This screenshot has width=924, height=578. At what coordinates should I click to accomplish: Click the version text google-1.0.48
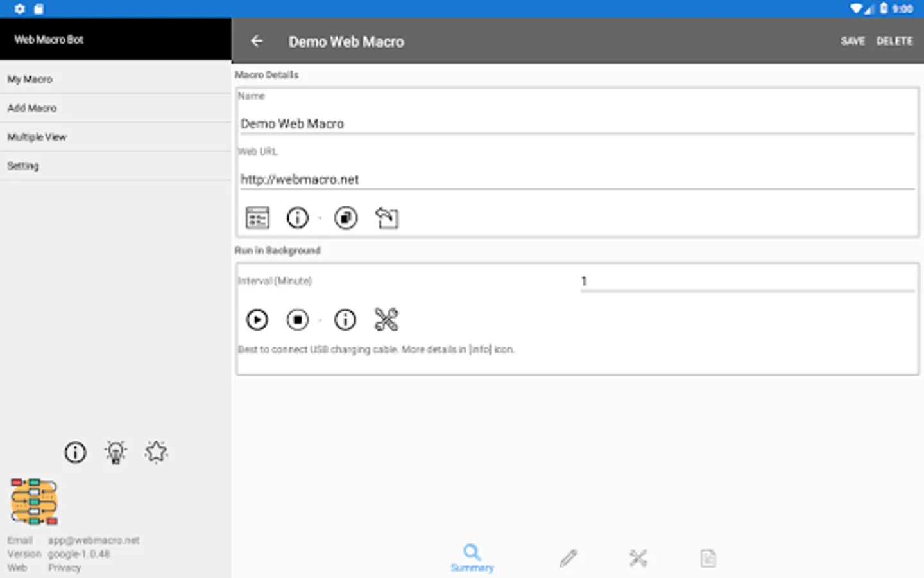tap(79, 554)
